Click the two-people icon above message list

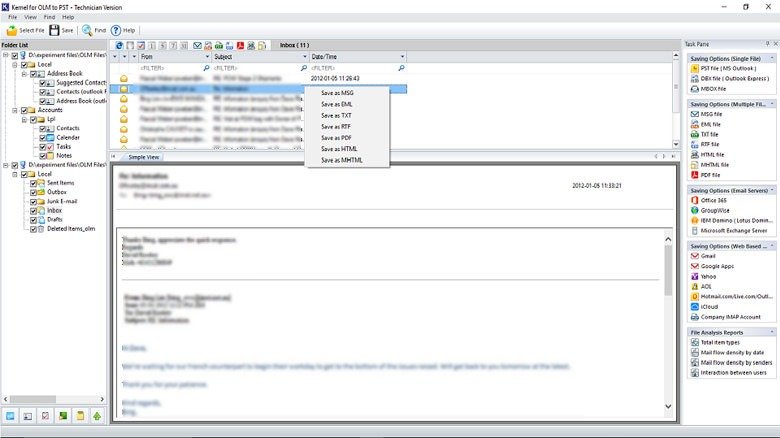pos(251,45)
